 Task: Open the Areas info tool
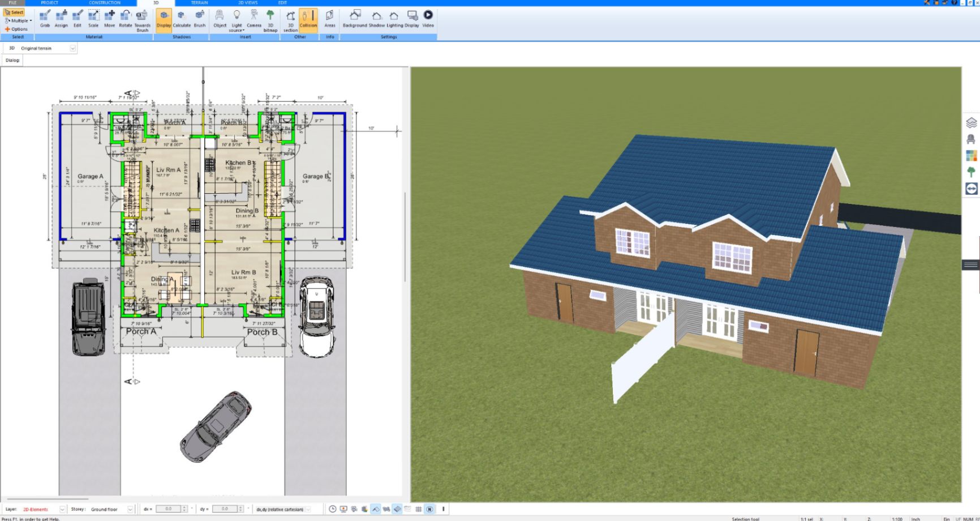(330, 18)
